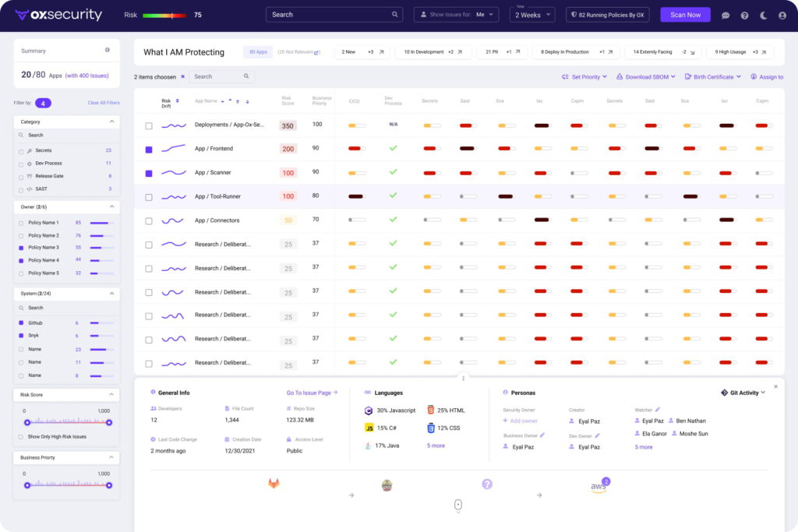Screen dimensions: 798x532
Task: Select the 80 Apps tab
Action: (x=257, y=52)
